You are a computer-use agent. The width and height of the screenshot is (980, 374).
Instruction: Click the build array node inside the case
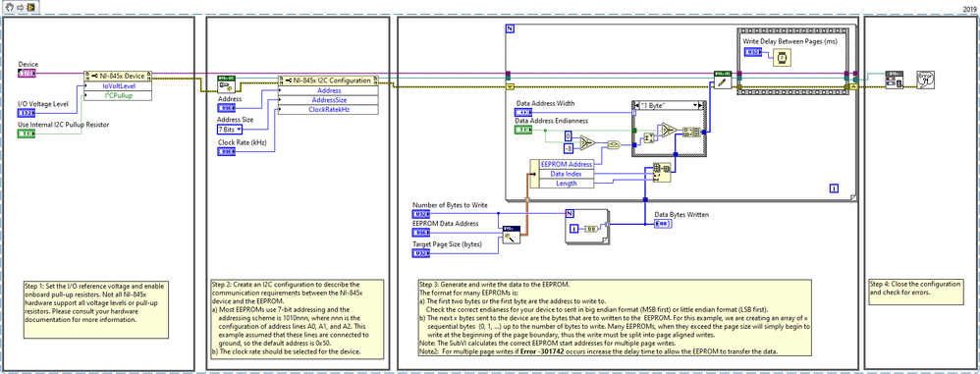click(691, 132)
